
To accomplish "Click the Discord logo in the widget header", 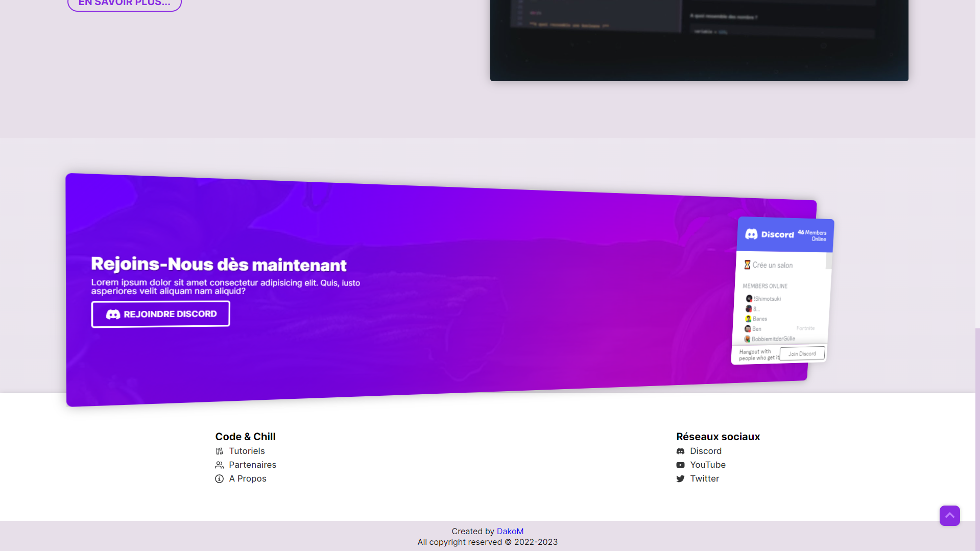I will pos(751,234).
